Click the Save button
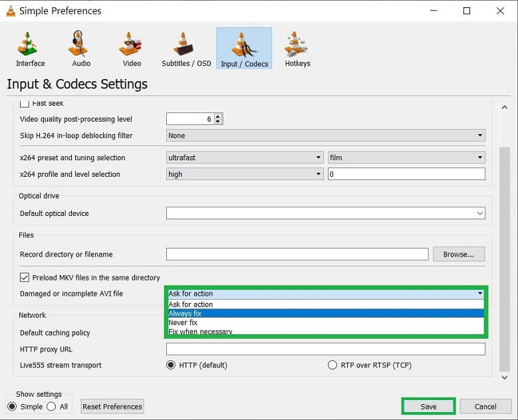 pyautogui.click(x=428, y=407)
